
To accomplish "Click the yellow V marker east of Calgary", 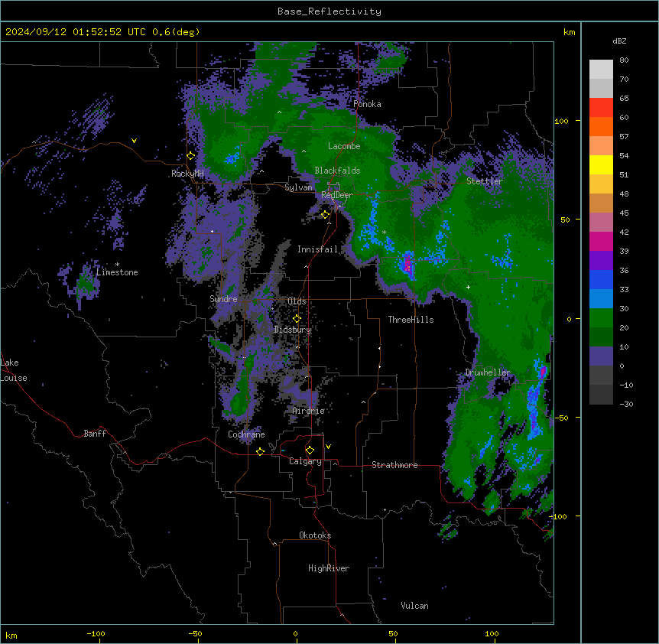I will coord(328,447).
